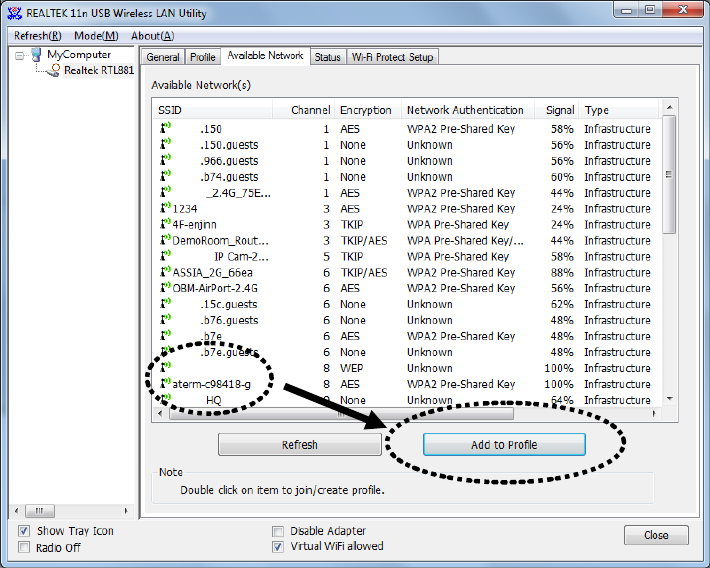Click network icon on the WEP network row

pyautogui.click(x=166, y=367)
